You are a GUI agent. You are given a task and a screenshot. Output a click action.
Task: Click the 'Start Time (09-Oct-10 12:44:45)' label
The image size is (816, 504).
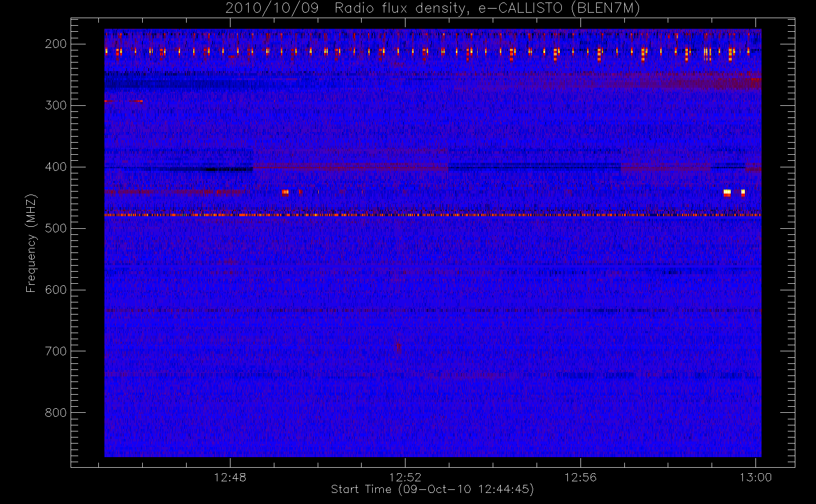tap(432, 489)
